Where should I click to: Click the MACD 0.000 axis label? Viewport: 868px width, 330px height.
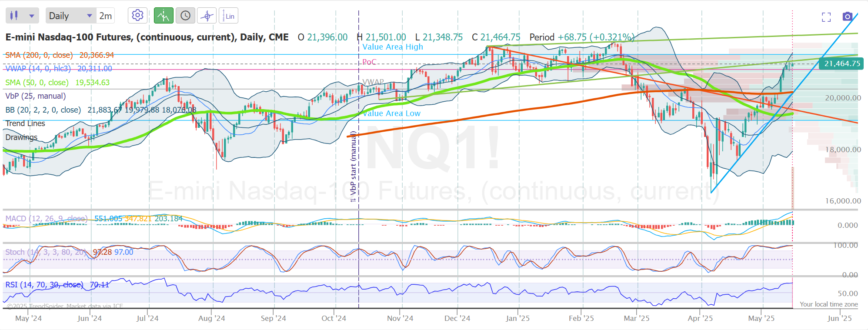tap(848, 225)
